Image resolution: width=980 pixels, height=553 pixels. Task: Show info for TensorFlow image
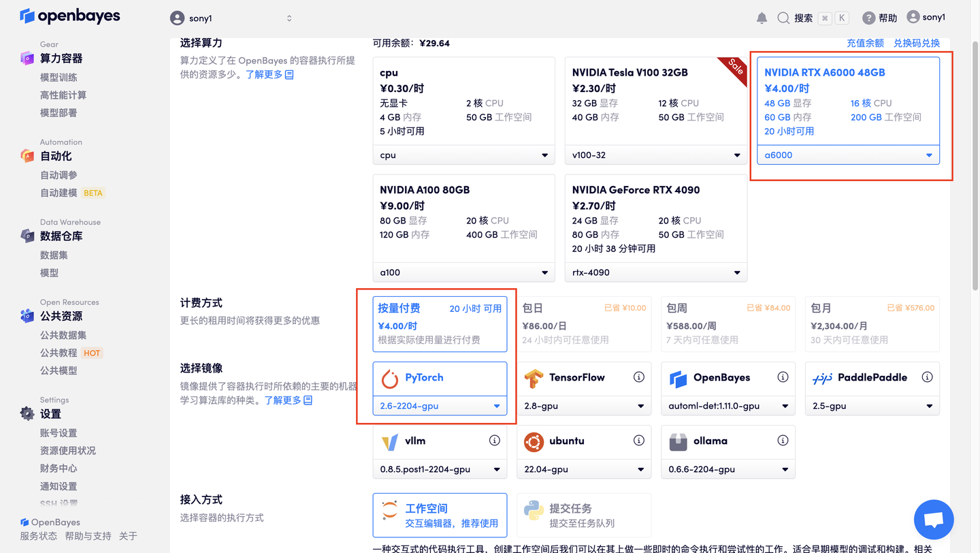pos(638,377)
